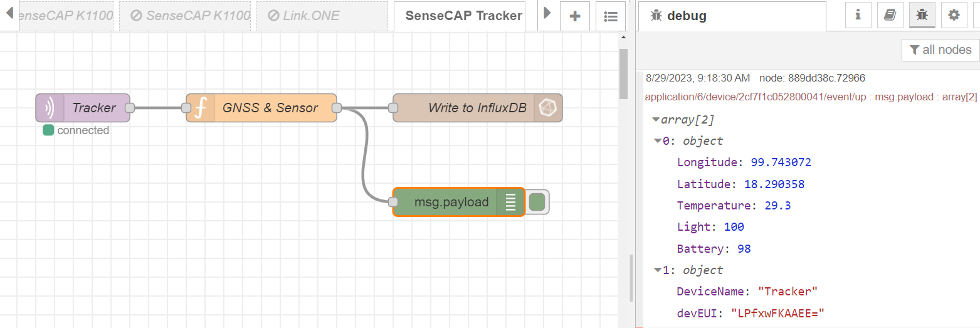Select the Write to InfluxDB node
This screenshot has width=980, height=328.
point(478,108)
